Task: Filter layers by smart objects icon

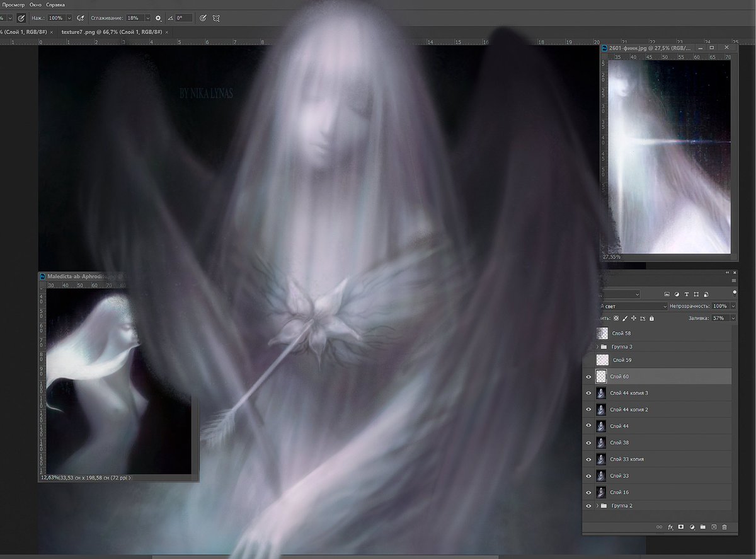Action: click(706, 294)
